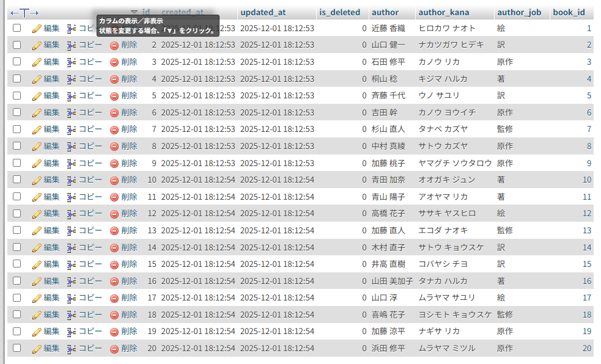
Task: Sort by the author column header
Action: click(385, 12)
